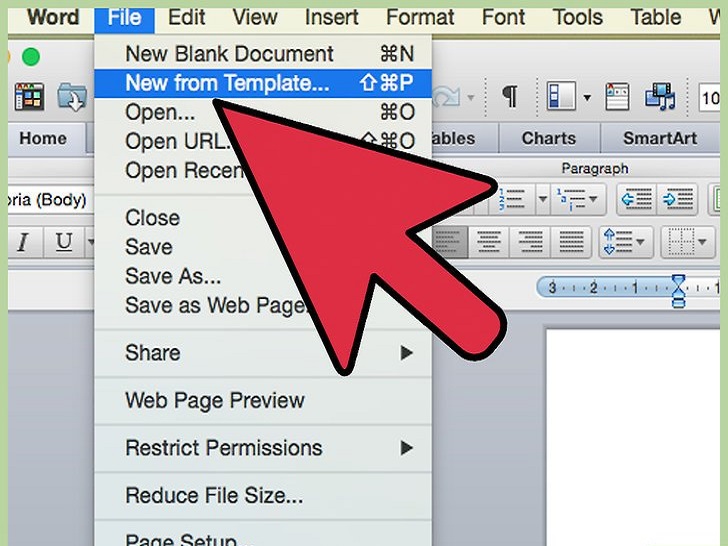Switch to the Home ribbon tab

(43, 138)
